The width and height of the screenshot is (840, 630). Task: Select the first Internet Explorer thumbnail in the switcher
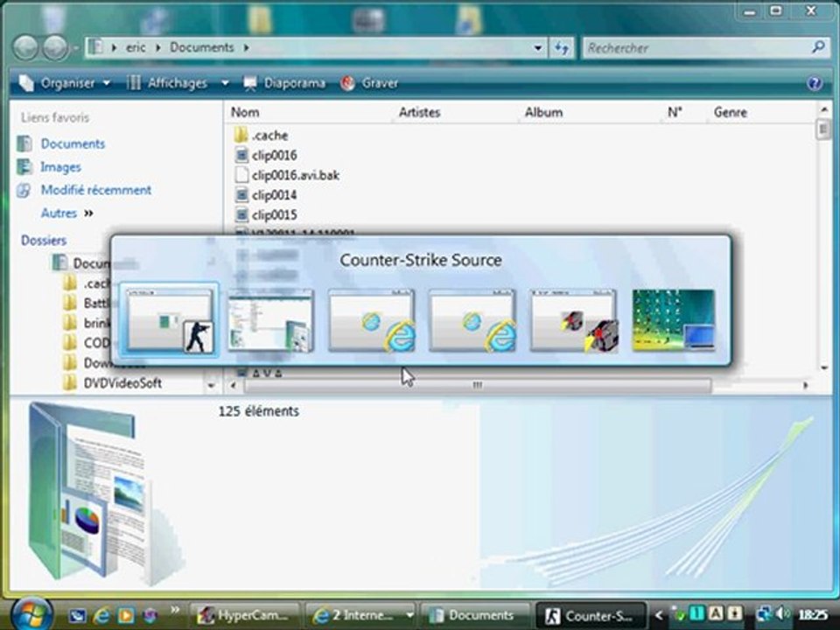click(x=372, y=320)
